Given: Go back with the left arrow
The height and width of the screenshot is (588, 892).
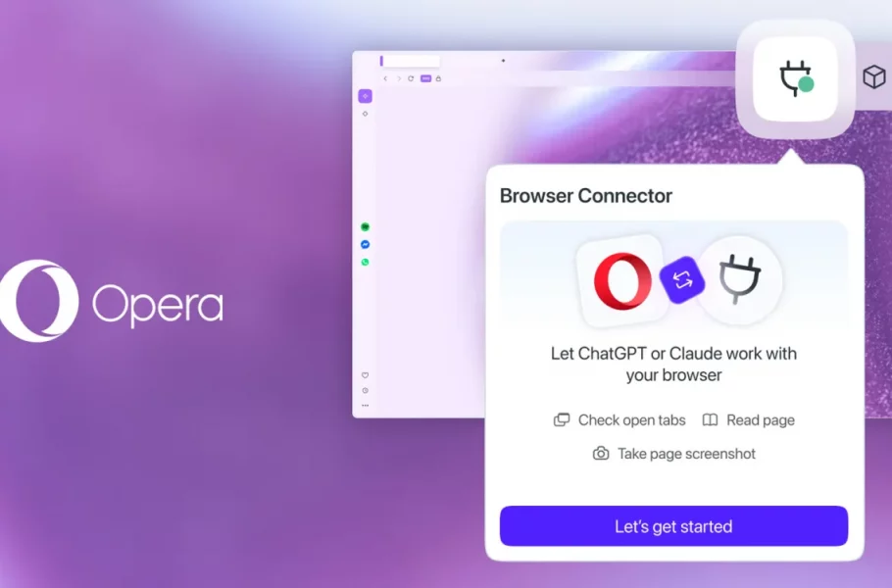Looking at the screenshot, I should (385, 78).
